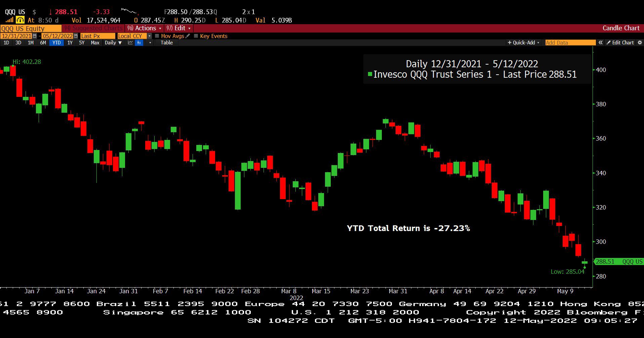
Task: Click the Jan 7 date axis label
Action: [32, 291]
